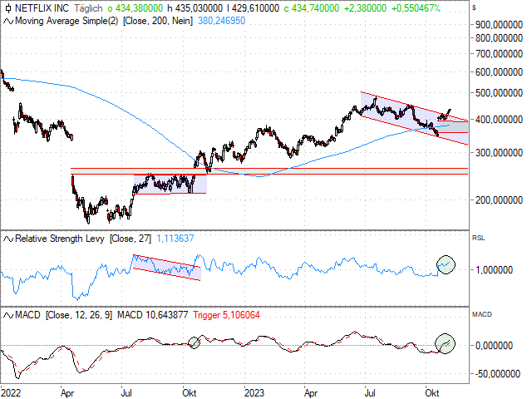
Task: Click the 600,000000 price axis label
Action: click(499, 72)
